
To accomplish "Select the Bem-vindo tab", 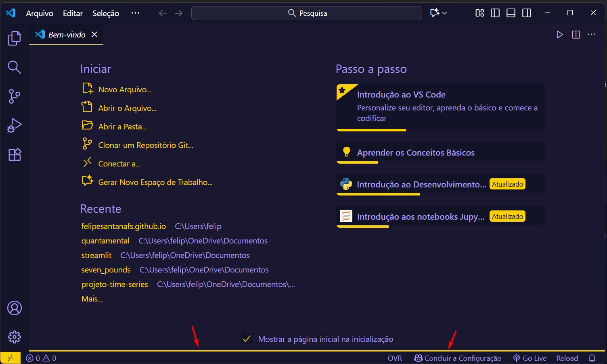I will coord(67,34).
